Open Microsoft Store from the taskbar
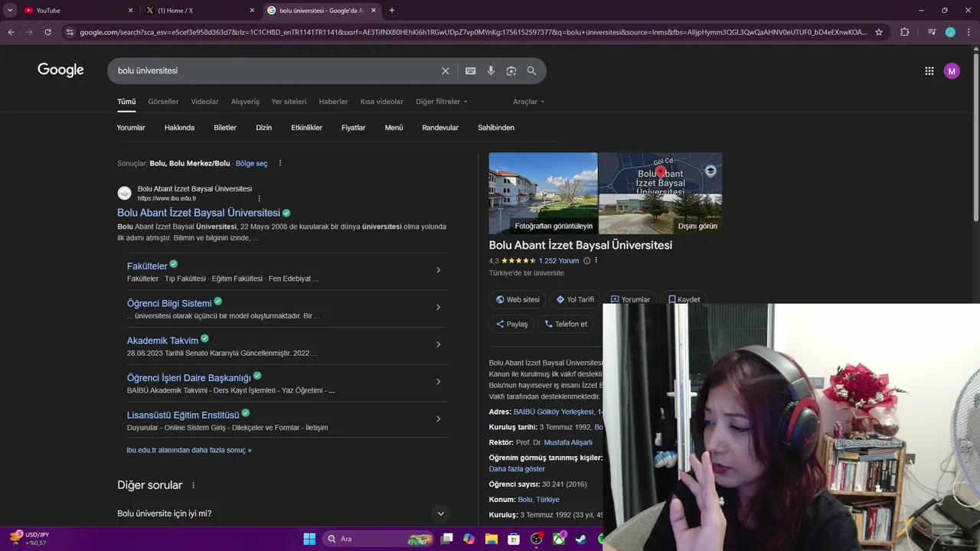Image resolution: width=980 pixels, height=551 pixels. click(x=514, y=539)
